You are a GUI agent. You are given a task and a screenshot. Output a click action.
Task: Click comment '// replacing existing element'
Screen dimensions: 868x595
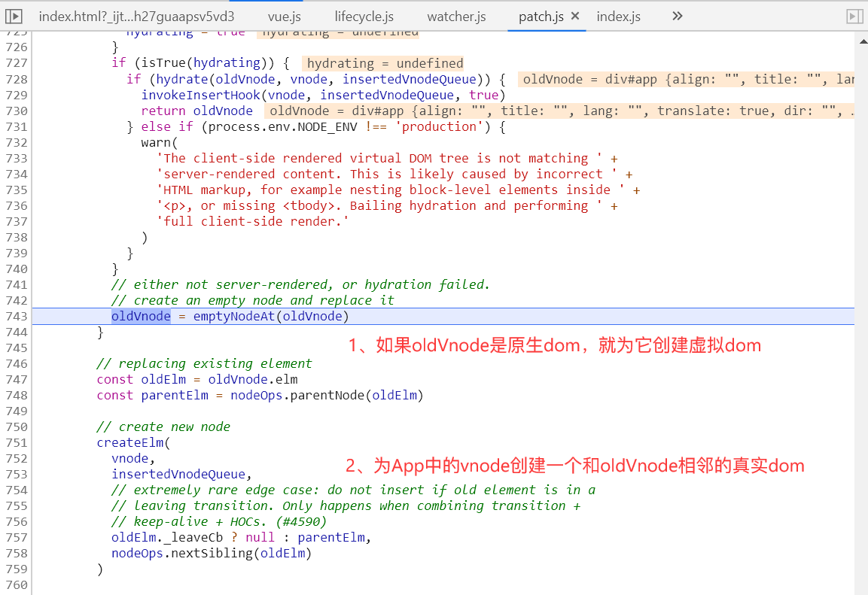(x=204, y=364)
